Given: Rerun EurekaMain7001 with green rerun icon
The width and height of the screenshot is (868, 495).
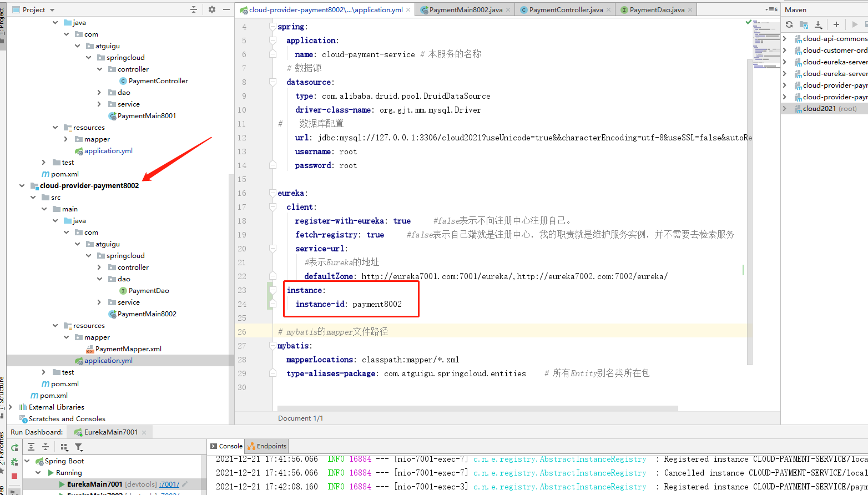Looking at the screenshot, I should click(14, 447).
